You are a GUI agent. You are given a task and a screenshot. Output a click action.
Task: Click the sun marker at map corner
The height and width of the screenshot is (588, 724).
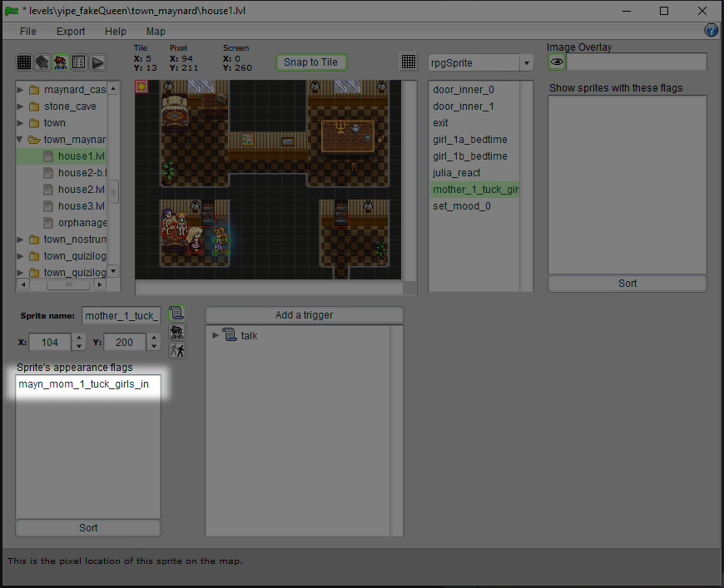[x=141, y=87]
